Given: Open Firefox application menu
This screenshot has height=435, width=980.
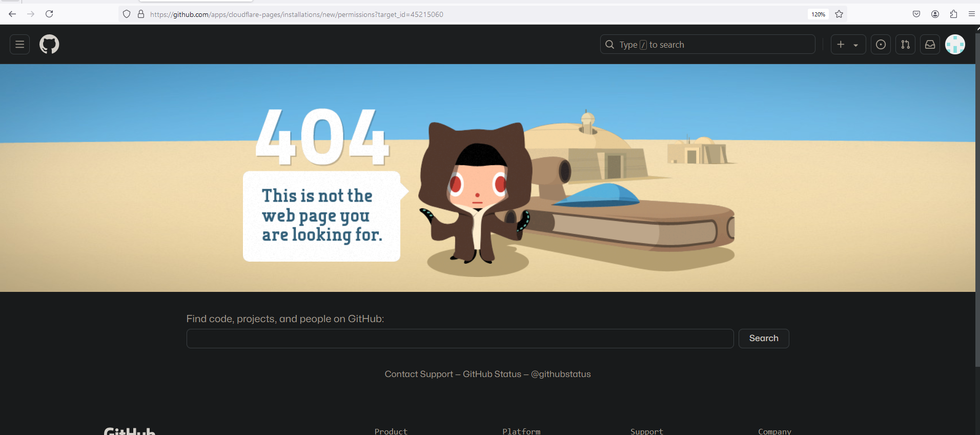Looking at the screenshot, I should 972,14.
